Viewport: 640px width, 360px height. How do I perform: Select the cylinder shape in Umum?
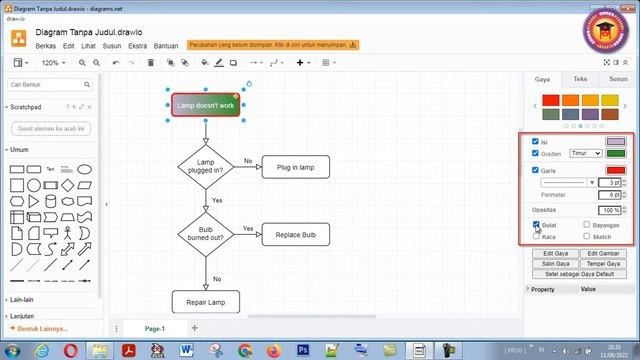[x=51, y=201]
